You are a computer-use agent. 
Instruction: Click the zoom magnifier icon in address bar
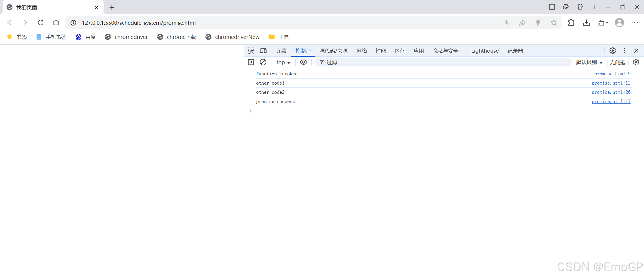tap(507, 23)
